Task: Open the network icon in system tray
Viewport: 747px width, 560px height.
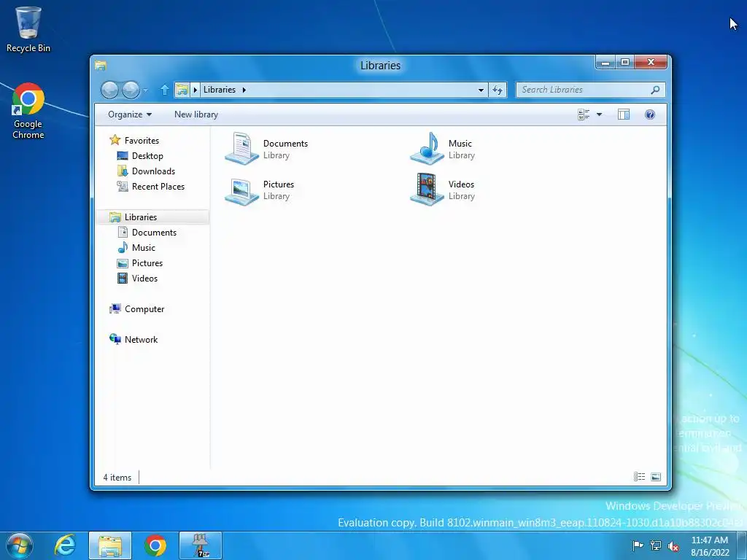Action: pyautogui.click(x=656, y=545)
